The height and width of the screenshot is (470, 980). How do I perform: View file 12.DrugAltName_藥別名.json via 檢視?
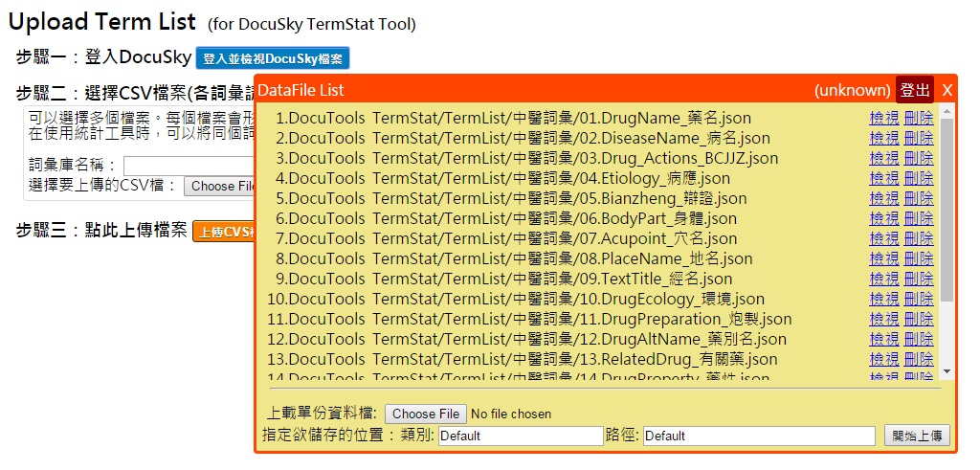[883, 340]
